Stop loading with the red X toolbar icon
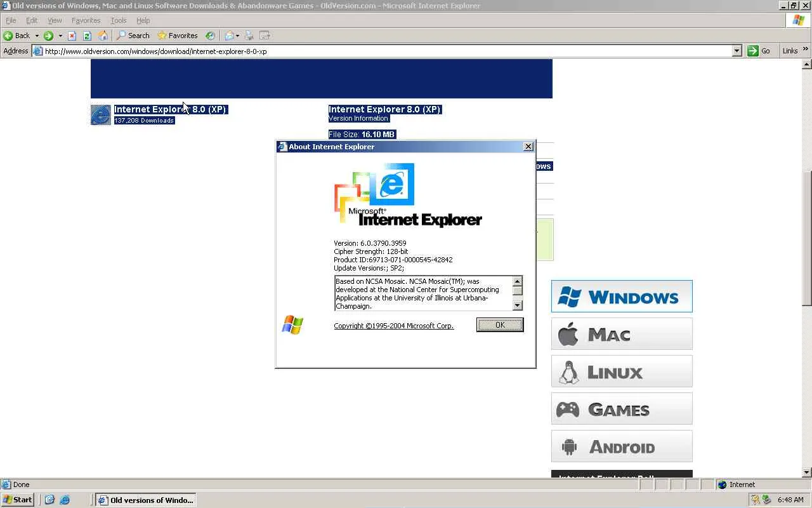This screenshot has height=508, width=812. coord(72,36)
